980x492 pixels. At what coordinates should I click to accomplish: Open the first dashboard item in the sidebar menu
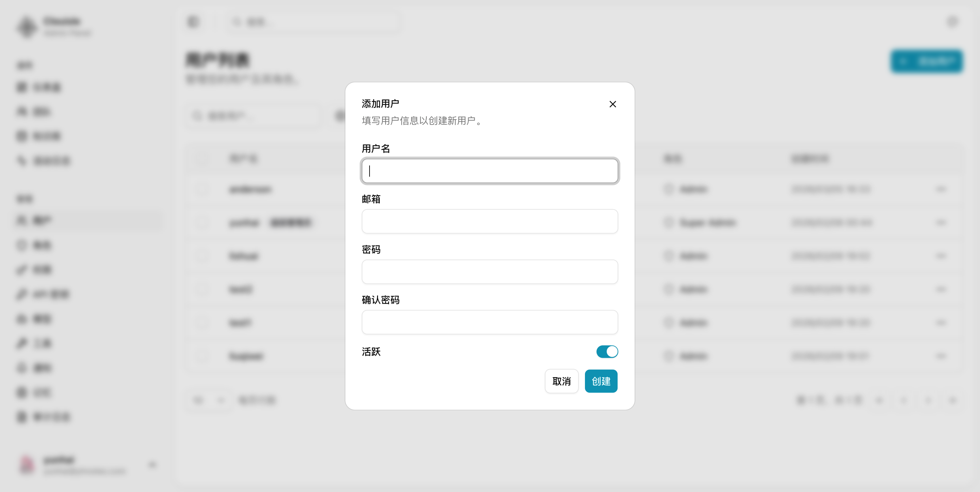46,87
